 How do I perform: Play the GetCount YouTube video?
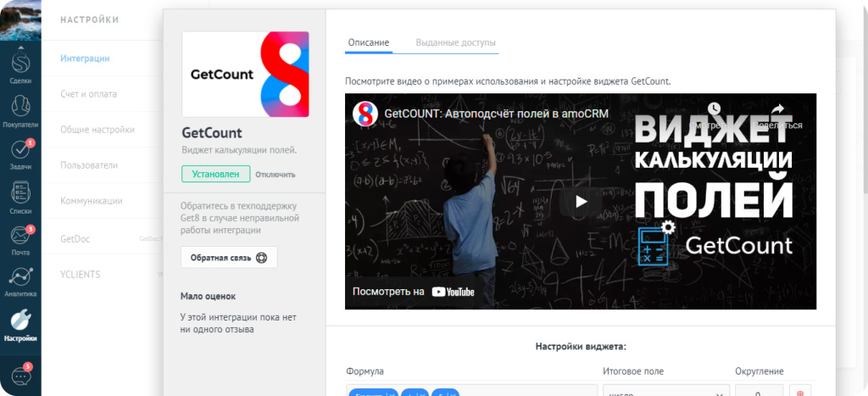(x=581, y=202)
